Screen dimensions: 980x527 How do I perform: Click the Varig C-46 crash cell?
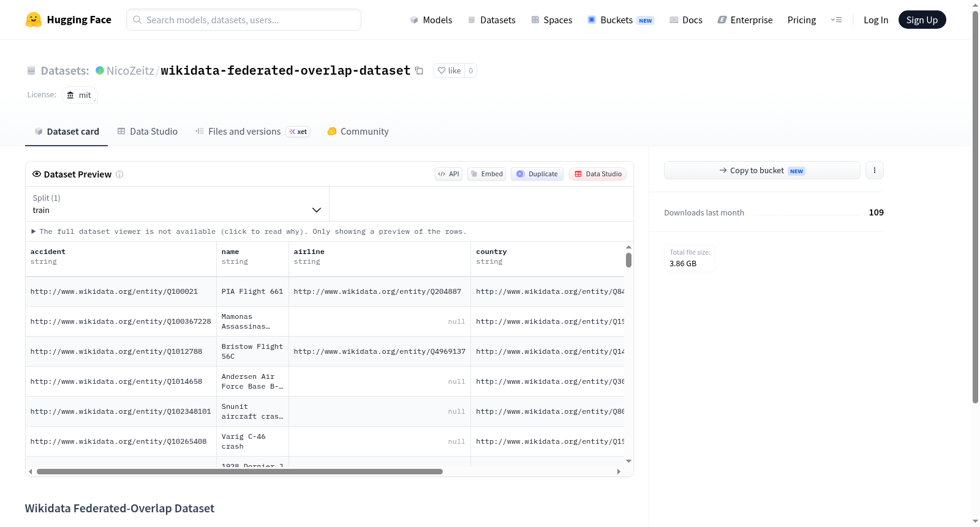(x=252, y=441)
